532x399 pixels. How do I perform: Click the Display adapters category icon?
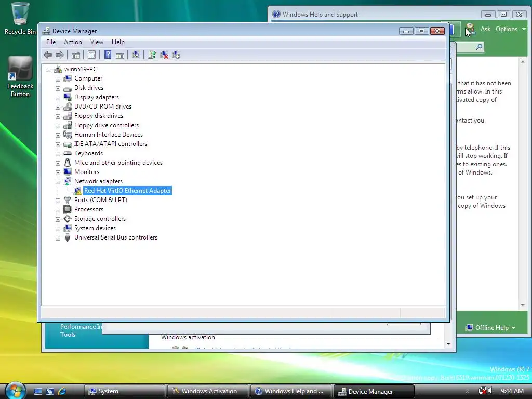[x=68, y=97]
